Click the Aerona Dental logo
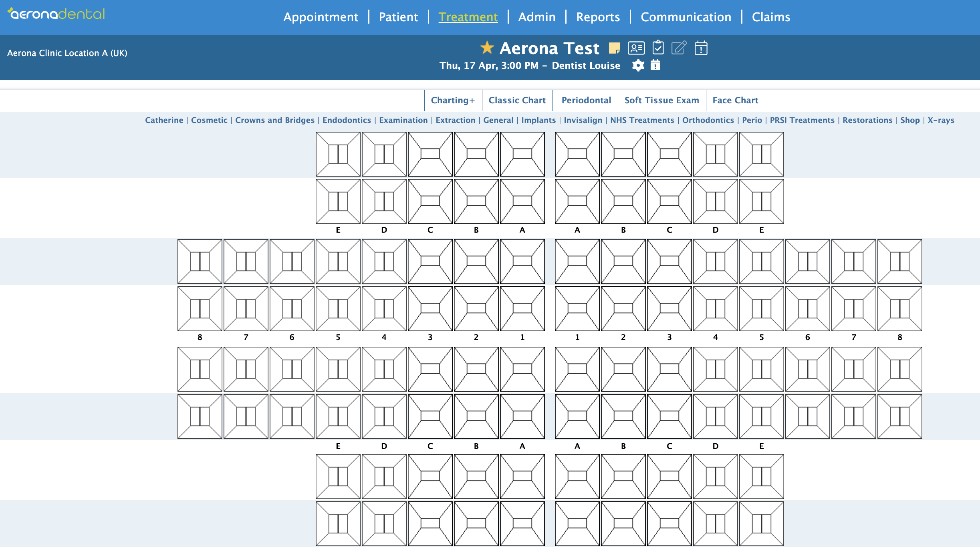The image size is (980, 547). pyautogui.click(x=56, y=14)
